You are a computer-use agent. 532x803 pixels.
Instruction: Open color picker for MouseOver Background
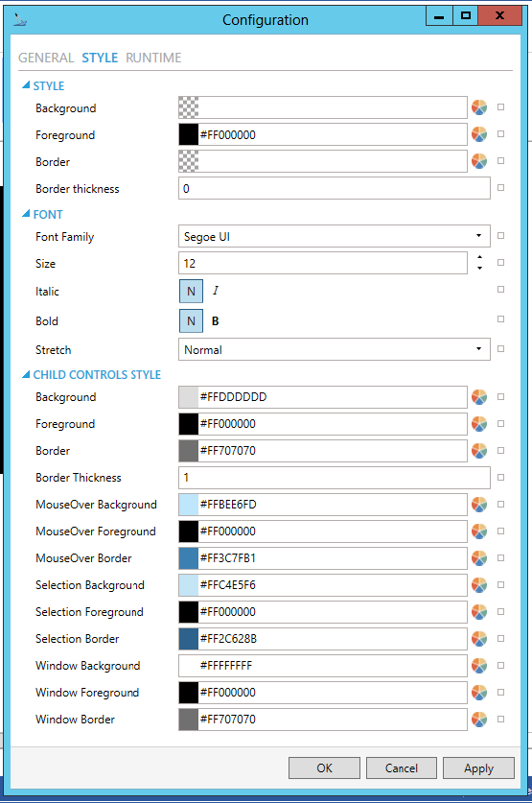[479, 505]
